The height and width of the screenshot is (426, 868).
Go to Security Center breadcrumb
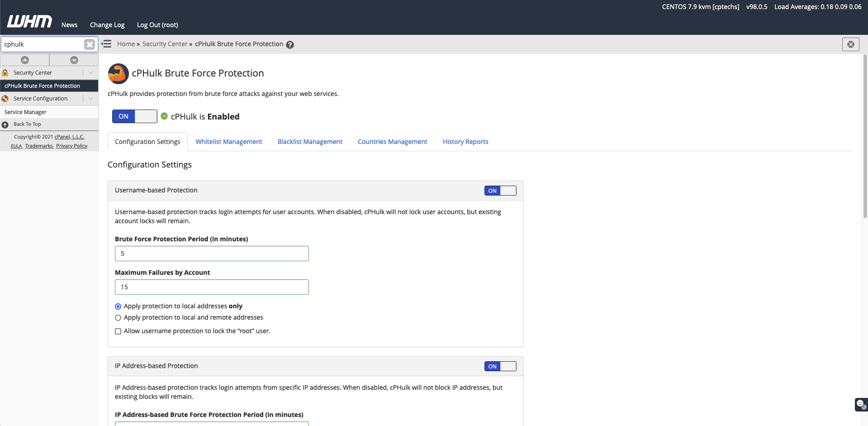point(165,44)
